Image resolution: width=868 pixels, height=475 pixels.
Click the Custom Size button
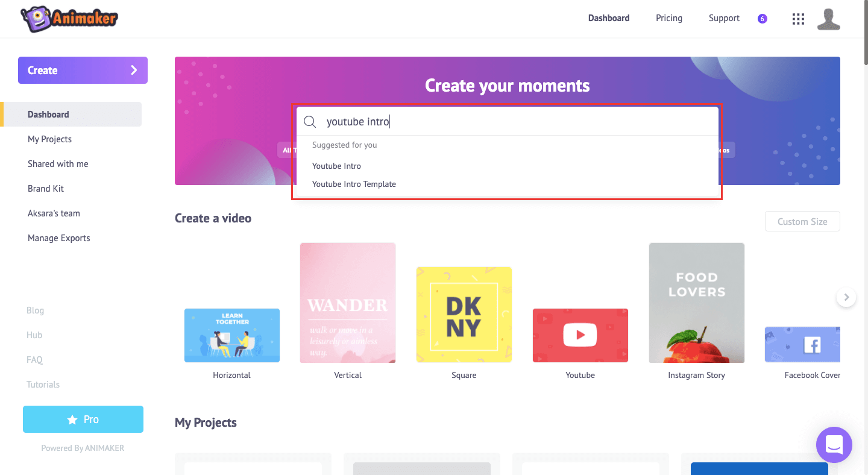click(802, 222)
